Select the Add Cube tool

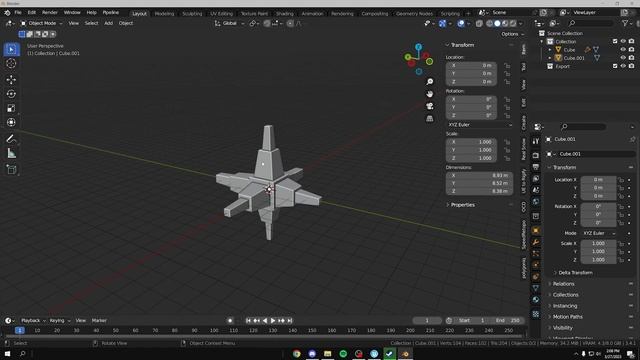(x=11, y=169)
